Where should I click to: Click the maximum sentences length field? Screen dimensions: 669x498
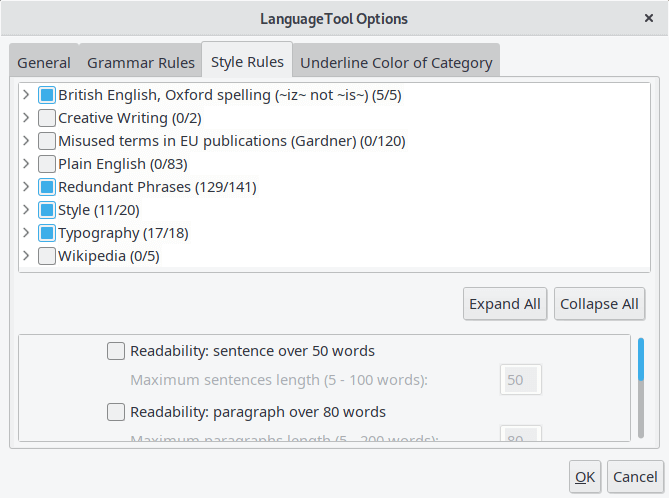pos(521,380)
